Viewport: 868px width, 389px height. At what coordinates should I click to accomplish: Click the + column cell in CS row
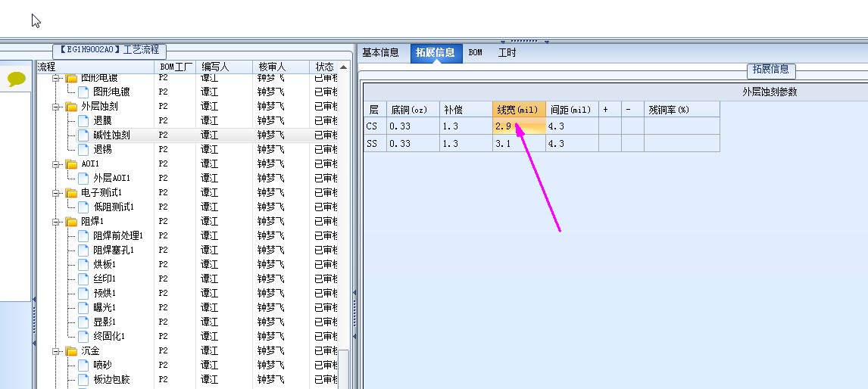(x=610, y=126)
